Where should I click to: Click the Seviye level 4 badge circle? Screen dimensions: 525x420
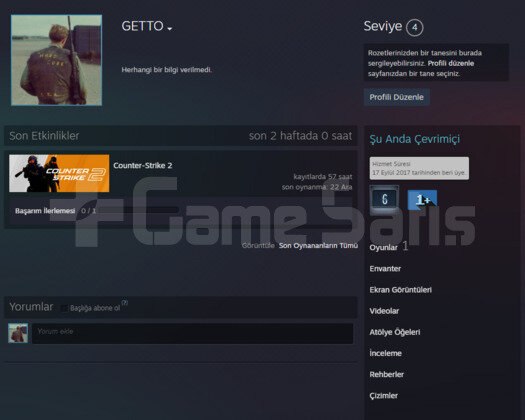click(x=415, y=27)
